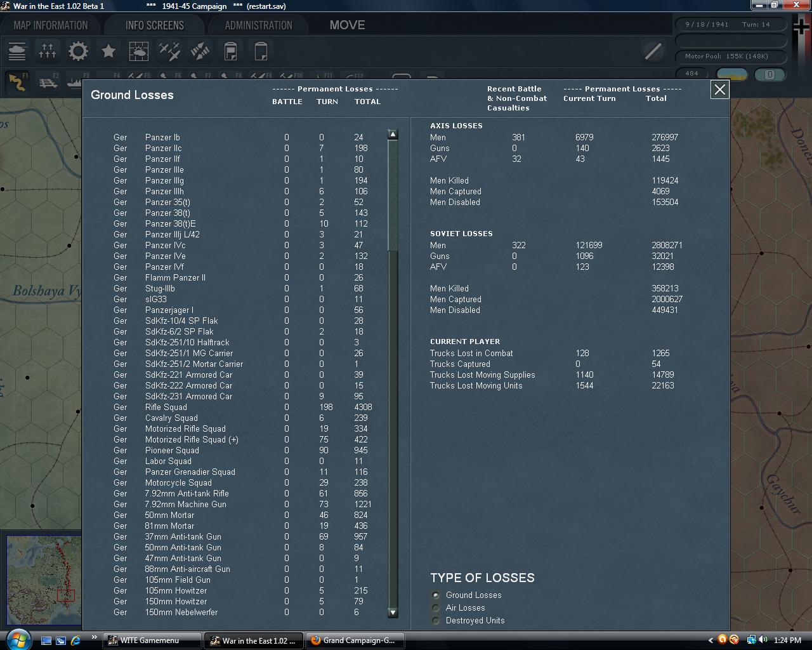
Task: Click the Show Desktop quick launch icon
Action: 46,640
